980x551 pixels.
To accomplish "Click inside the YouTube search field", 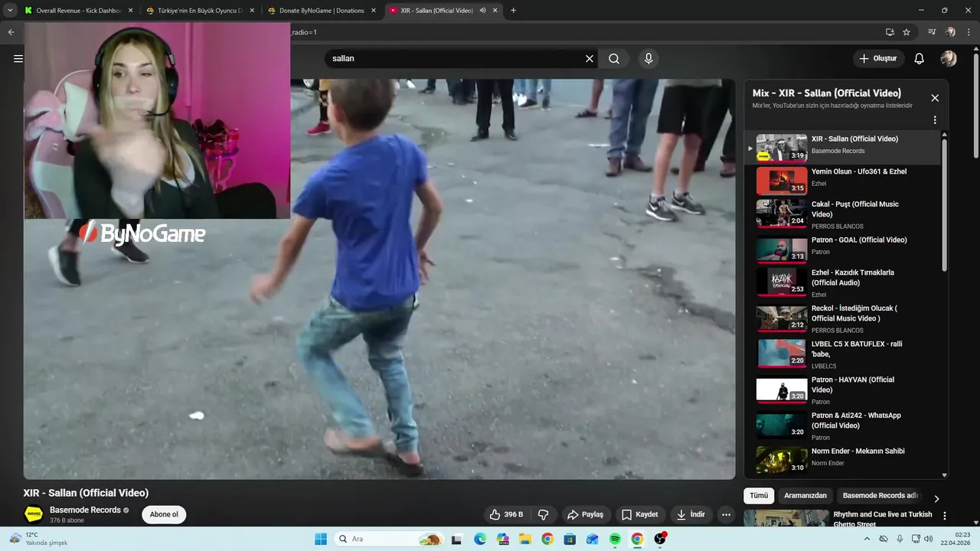I will 456,58.
